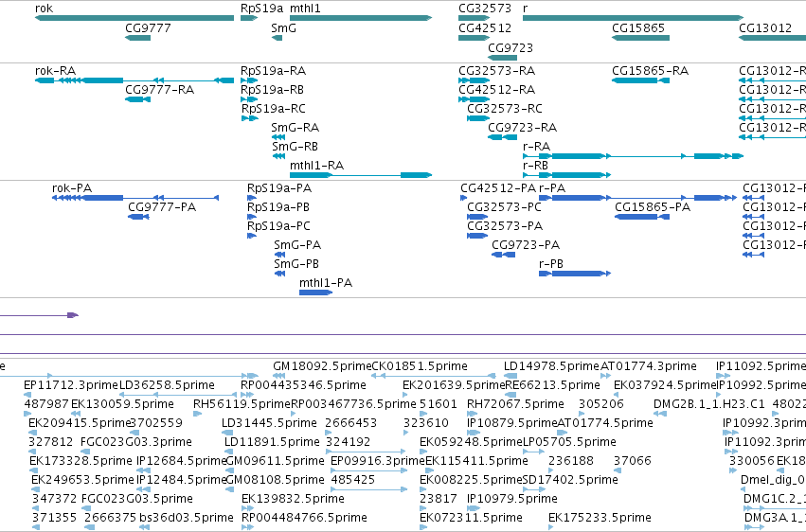Select the SD17402.5prime EST label
This screenshot has width=806, height=532.
[x=570, y=480]
